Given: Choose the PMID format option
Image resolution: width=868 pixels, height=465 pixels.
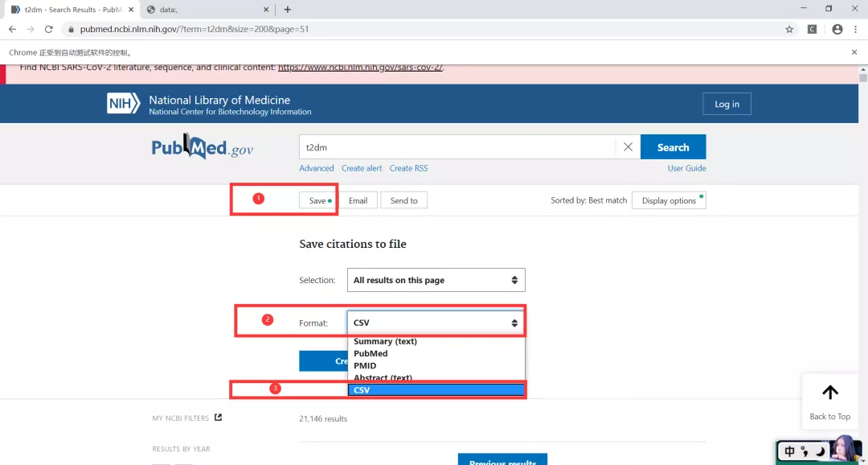Looking at the screenshot, I should coord(436,366).
